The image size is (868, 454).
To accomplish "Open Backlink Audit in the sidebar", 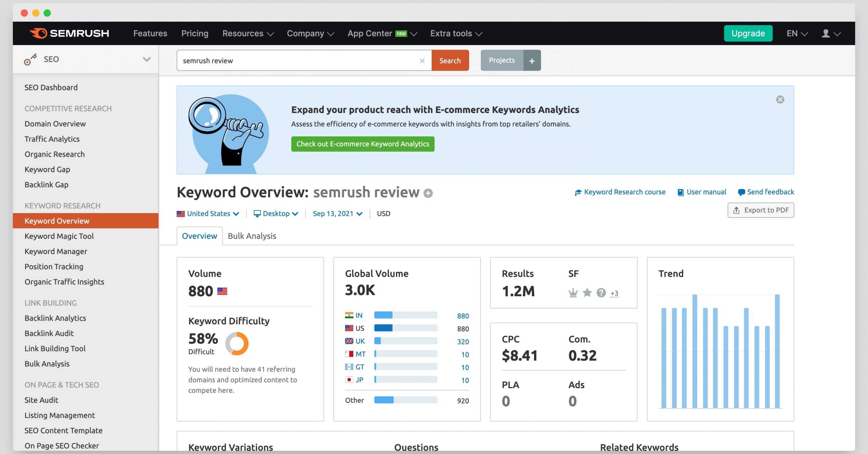I will click(49, 334).
